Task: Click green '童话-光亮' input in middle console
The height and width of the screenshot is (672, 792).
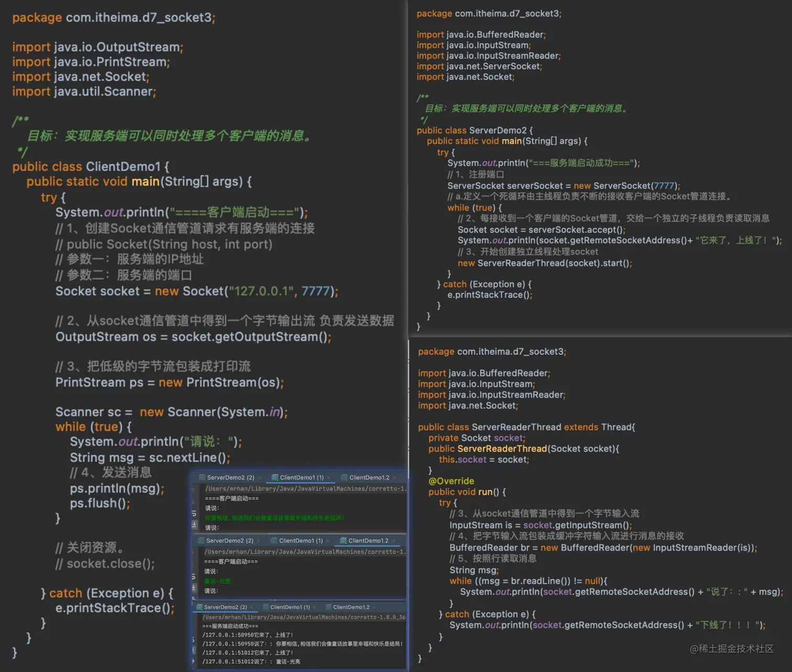Action: [x=217, y=581]
